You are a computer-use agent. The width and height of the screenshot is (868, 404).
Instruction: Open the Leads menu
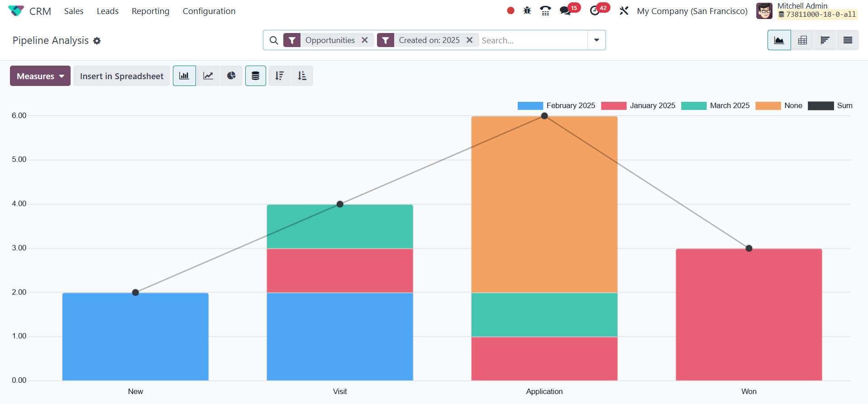(x=108, y=11)
